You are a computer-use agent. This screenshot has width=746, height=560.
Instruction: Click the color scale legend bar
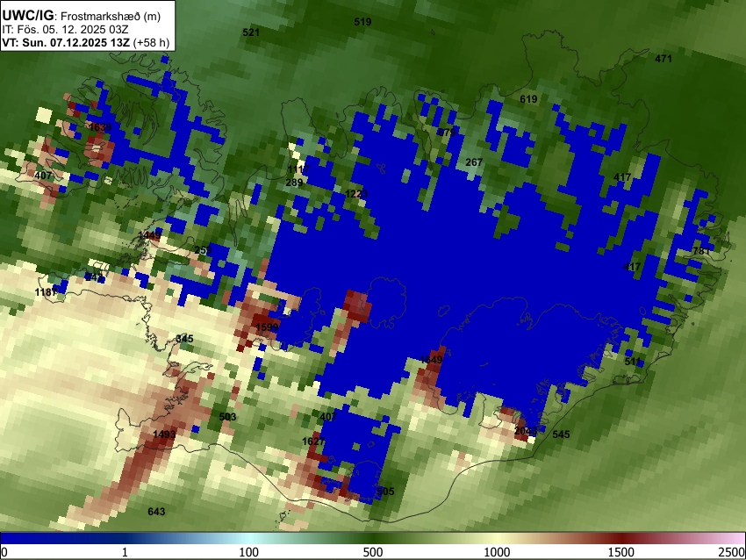(x=373, y=538)
